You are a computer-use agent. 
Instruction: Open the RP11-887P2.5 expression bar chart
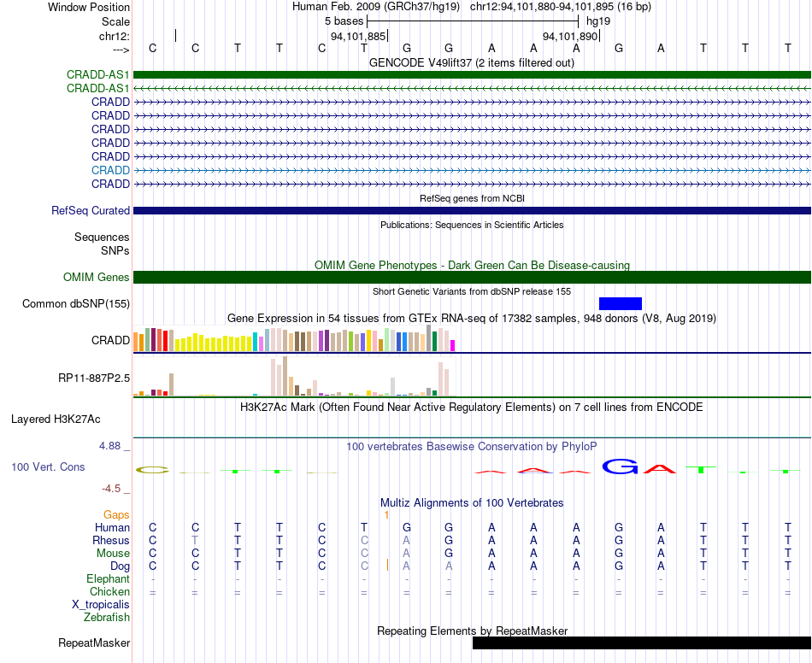294,376
